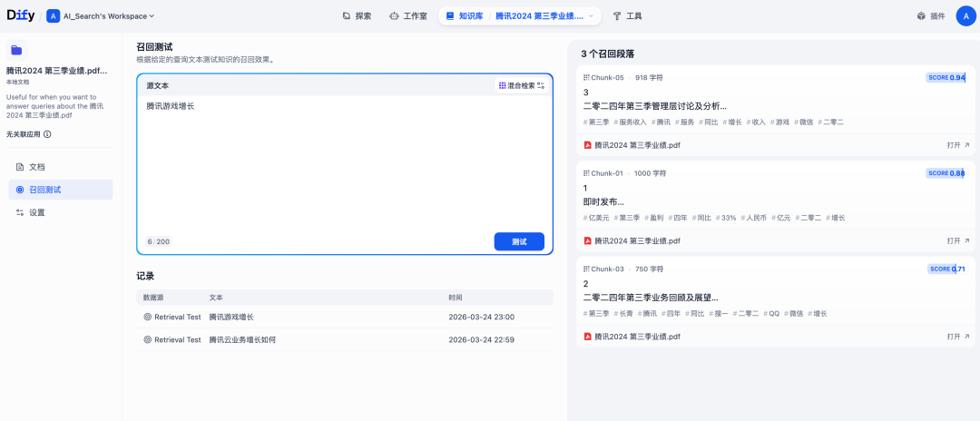Screen dimensions: 980x421
Task: Click the Retrieval Test icon in 22:59 row
Action: pyautogui.click(x=148, y=340)
